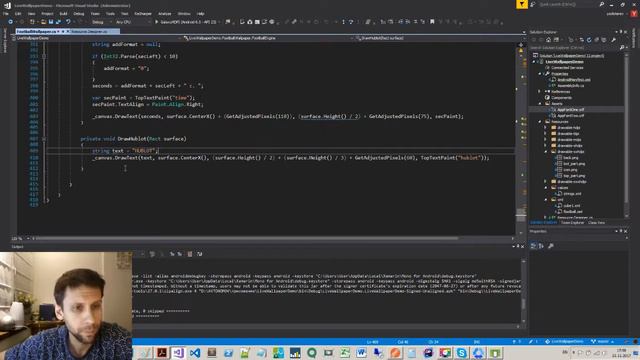
Task: Refresh the Solution Explorer tree
Action: click(x=589, y=40)
